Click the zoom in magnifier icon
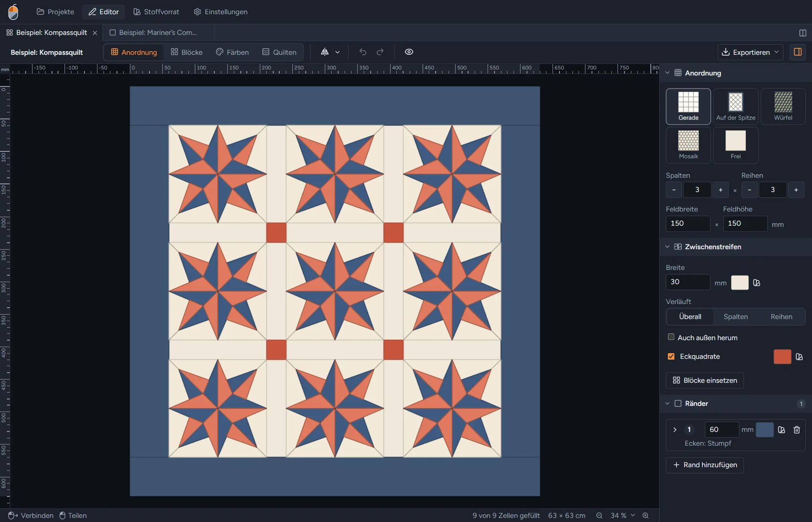 pyautogui.click(x=646, y=516)
